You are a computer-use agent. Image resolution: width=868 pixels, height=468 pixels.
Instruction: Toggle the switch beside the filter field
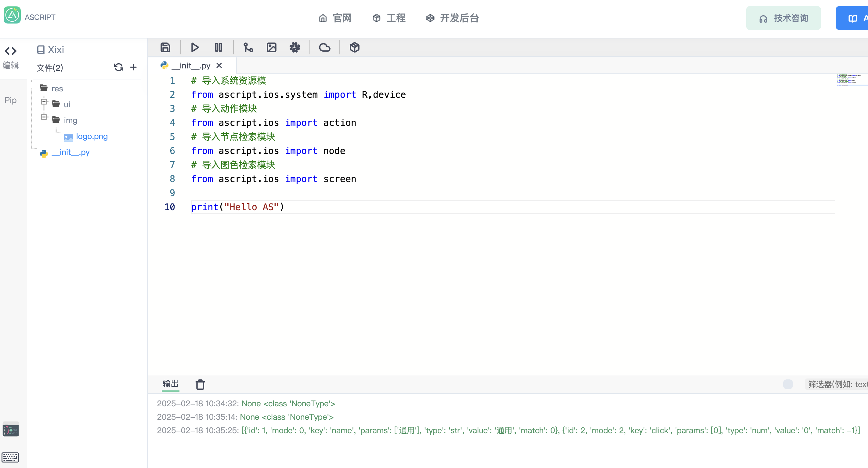[x=788, y=384]
